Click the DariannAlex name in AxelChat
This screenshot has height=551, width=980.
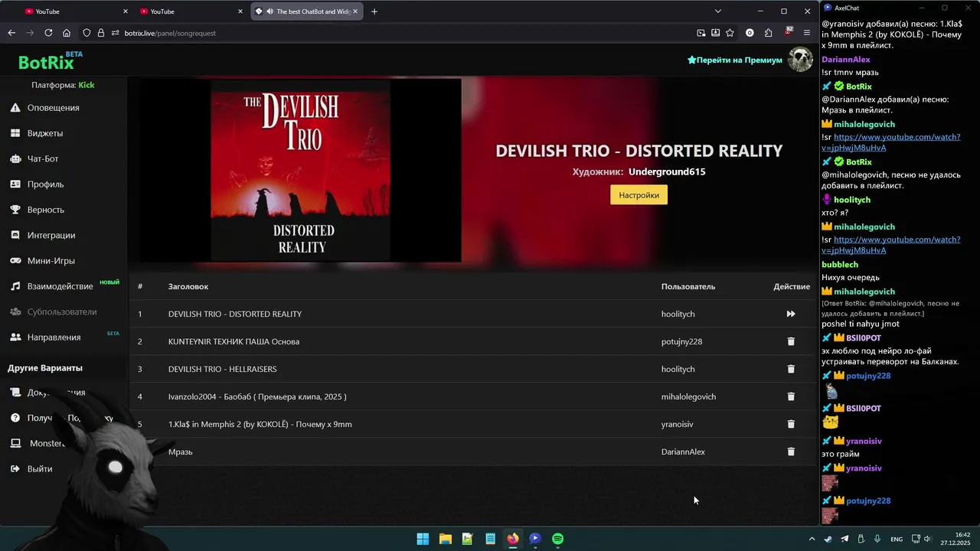[846, 60]
